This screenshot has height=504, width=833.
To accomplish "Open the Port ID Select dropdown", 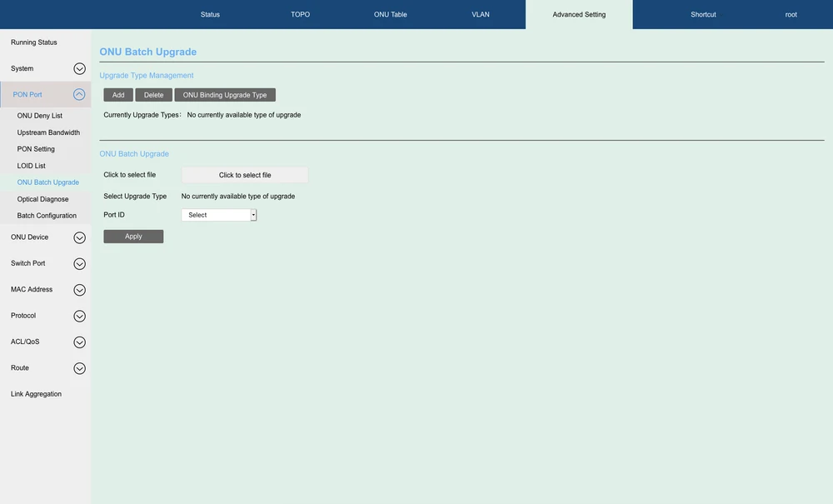I will click(219, 215).
